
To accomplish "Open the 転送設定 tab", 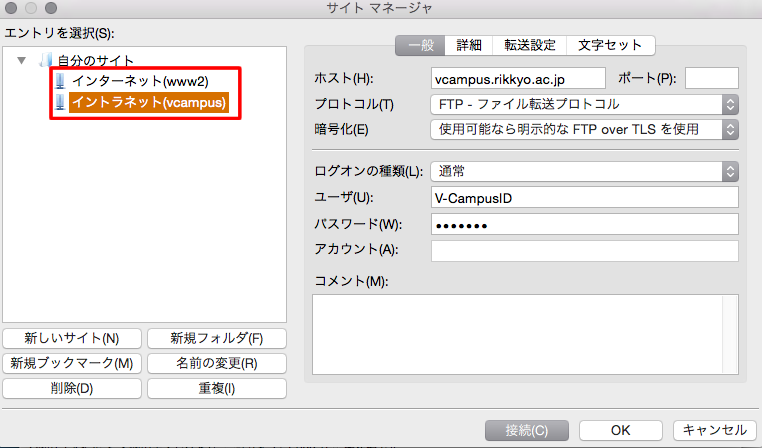I will [529, 45].
